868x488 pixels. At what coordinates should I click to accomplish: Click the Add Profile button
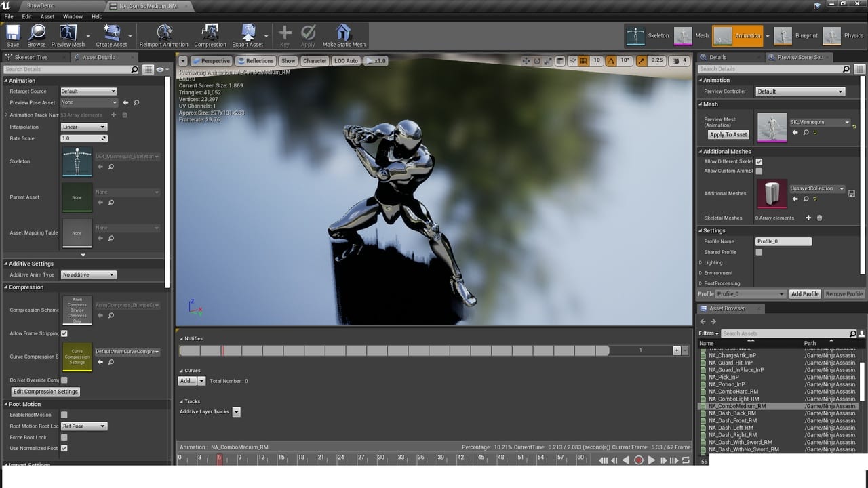click(x=805, y=294)
